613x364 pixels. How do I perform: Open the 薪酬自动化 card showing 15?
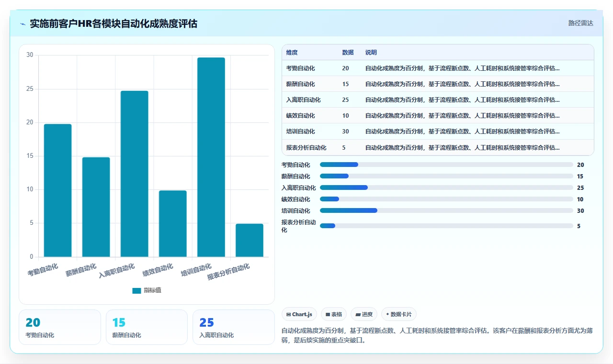coord(147,327)
